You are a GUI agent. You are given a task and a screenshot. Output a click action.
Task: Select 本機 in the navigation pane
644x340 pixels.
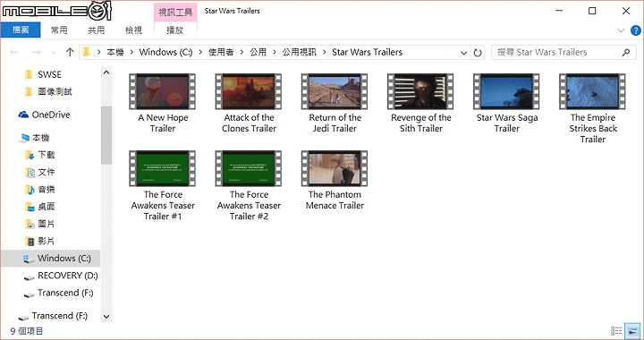click(34, 138)
